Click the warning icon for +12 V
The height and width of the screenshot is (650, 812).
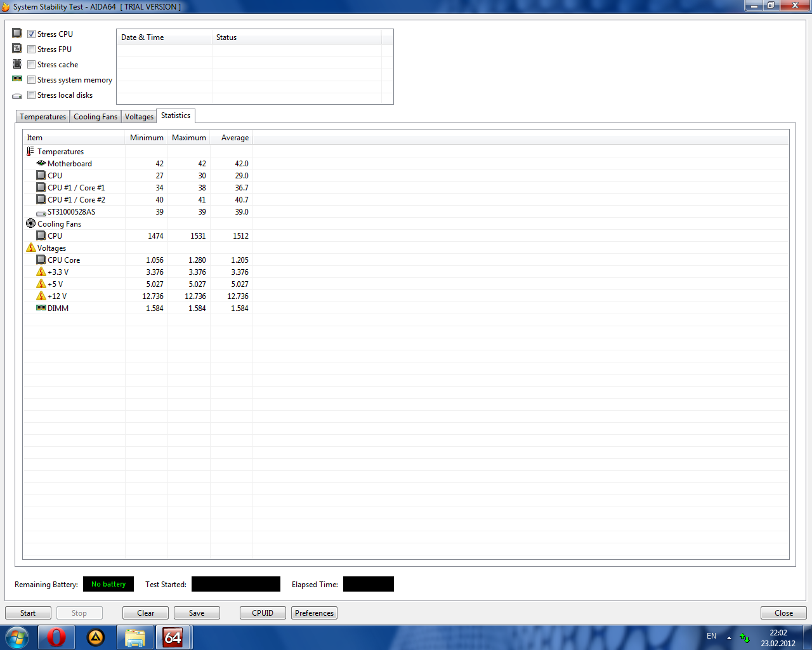[41, 296]
